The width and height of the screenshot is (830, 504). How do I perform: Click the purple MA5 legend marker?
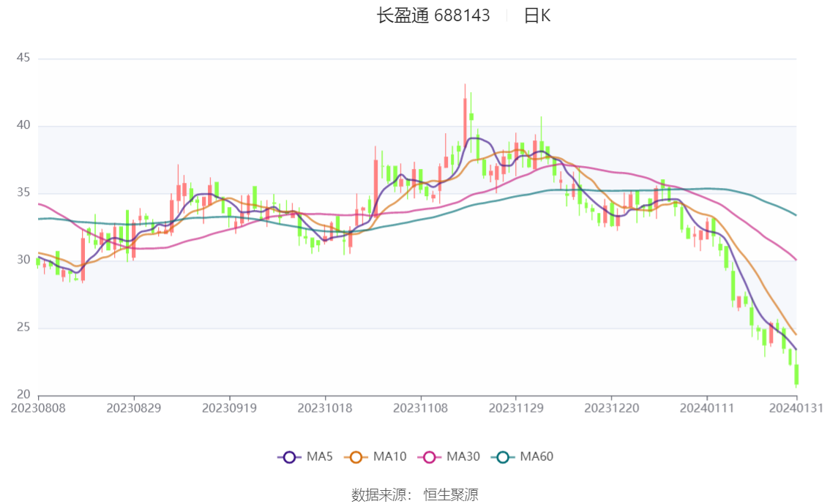[289, 457]
